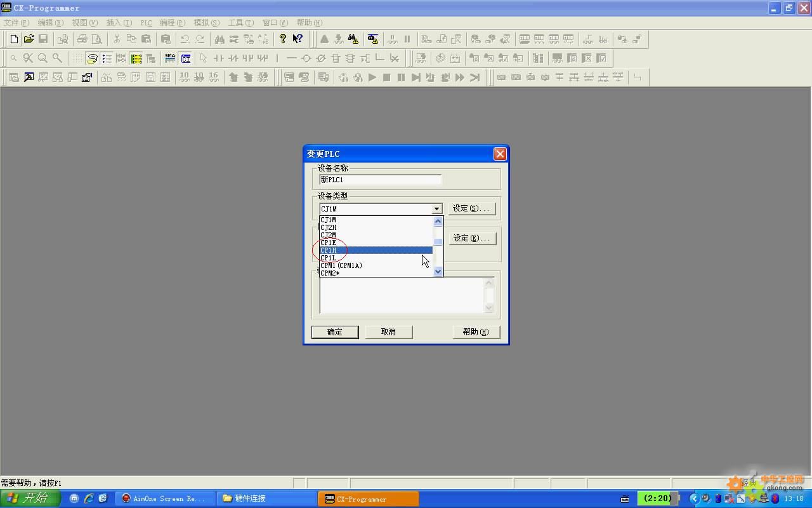This screenshot has width=812, height=508.
Task: Select CJ2M in the device type list
Action: [x=376, y=235]
